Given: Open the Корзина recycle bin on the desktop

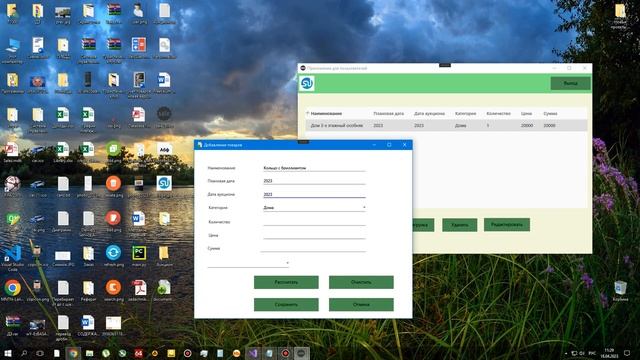Looking at the screenshot, I should (x=620, y=291).
